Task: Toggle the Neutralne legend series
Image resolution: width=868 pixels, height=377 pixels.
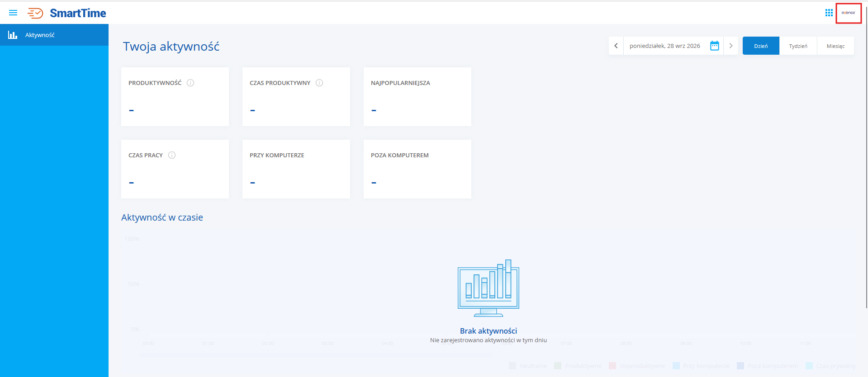Action: pos(528,366)
